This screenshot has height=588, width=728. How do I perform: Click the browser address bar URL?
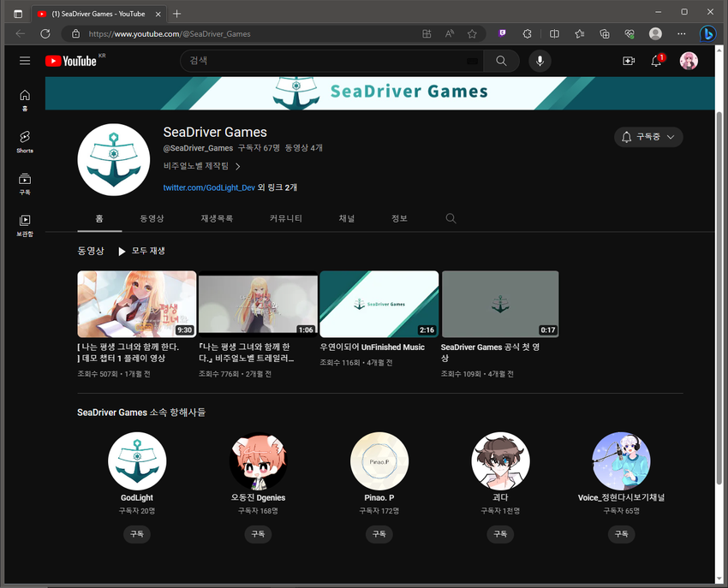[x=170, y=34]
